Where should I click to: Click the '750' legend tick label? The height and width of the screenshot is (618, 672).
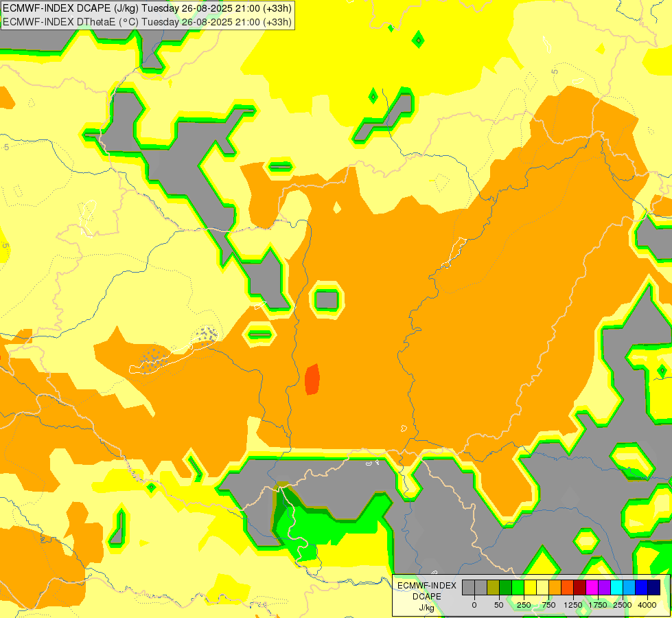[548, 605]
